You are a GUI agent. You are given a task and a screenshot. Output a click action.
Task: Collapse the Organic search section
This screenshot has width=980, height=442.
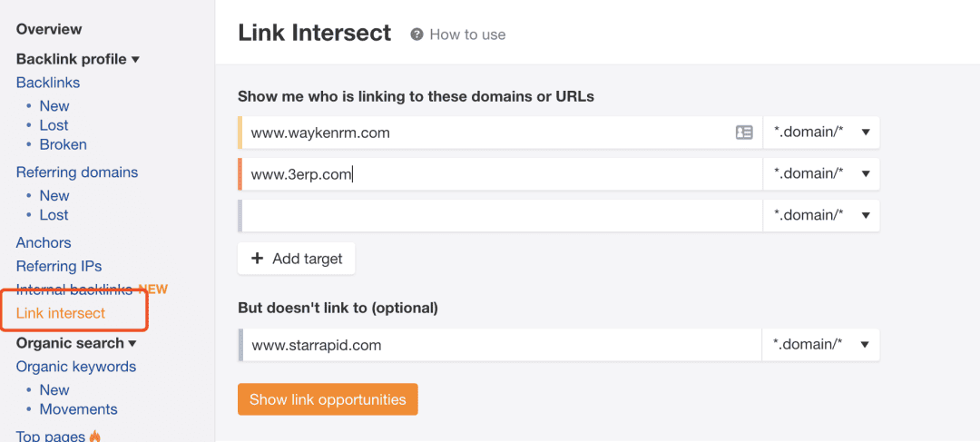[x=76, y=343]
